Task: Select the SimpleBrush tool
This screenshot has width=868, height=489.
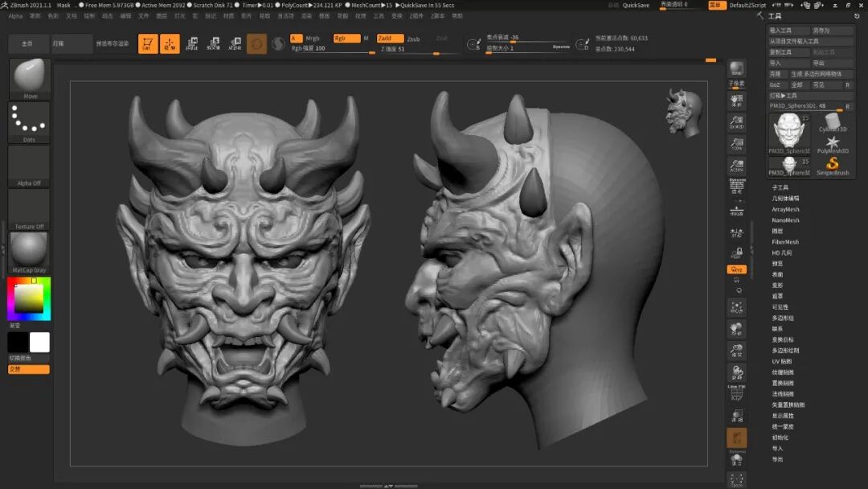Action: click(x=833, y=166)
